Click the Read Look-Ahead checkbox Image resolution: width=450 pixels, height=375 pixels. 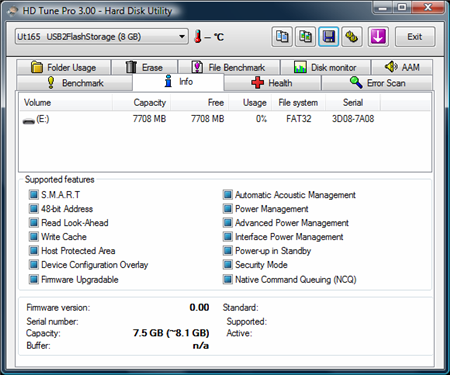(x=34, y=223)
